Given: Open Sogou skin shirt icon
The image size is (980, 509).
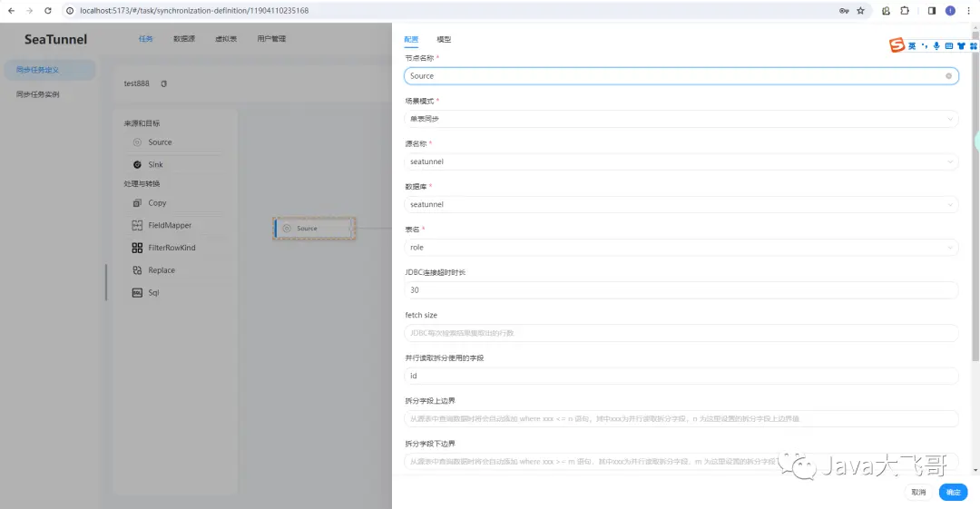Looking at the screenshot, I should tap(961, 45).
